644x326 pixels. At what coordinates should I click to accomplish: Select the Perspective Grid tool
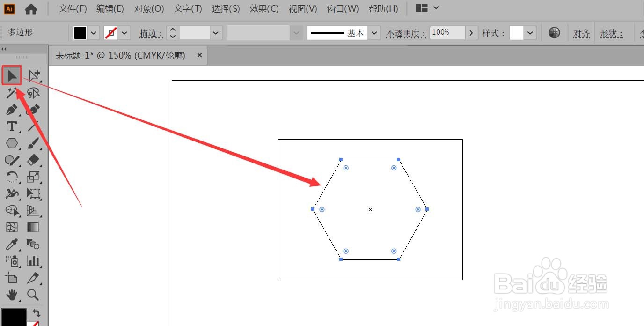33,211
